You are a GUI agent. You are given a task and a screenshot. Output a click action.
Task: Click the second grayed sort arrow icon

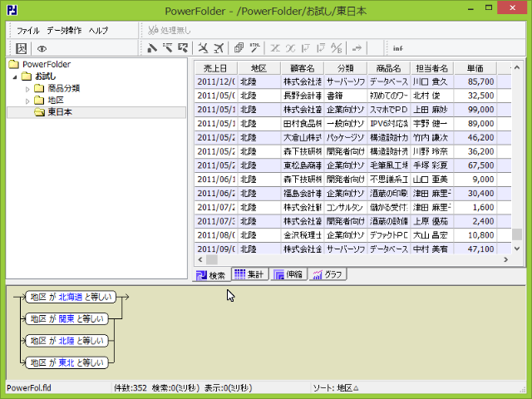tap(321, 48)
